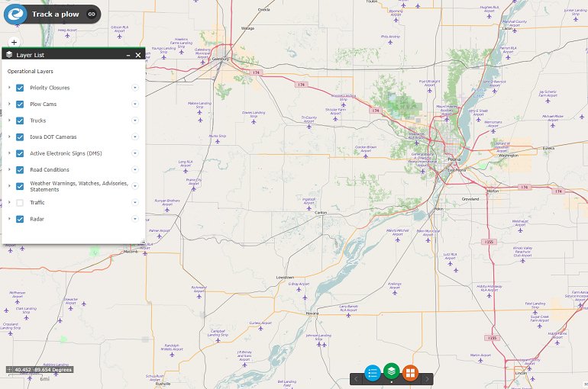This screenshot has width=588, height=389.
Task: Uncheck the Iowa DOT Cameras layer
Action: [x=20, y=137]
